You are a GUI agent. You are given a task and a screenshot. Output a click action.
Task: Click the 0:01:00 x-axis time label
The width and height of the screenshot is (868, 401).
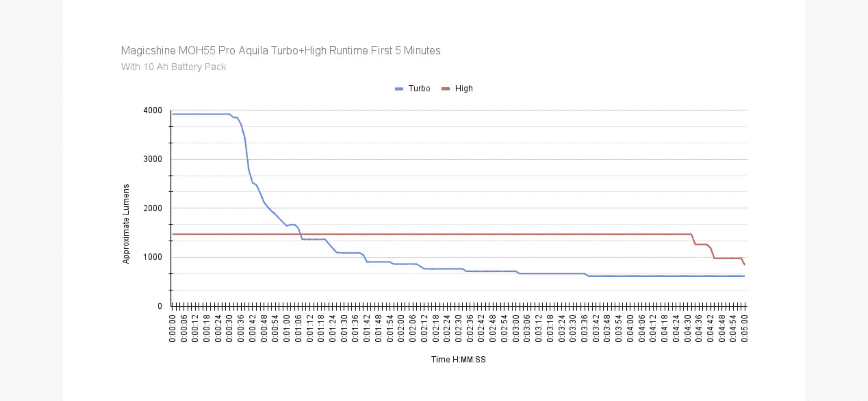tap(287, 329)
